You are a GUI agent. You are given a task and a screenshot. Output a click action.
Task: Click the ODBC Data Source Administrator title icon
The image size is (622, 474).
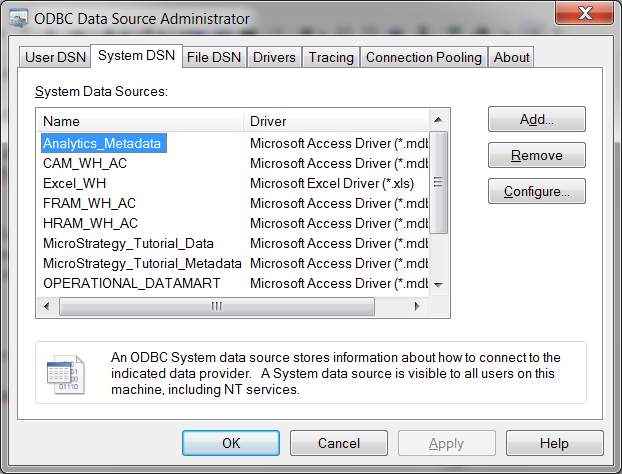(19, 18)
